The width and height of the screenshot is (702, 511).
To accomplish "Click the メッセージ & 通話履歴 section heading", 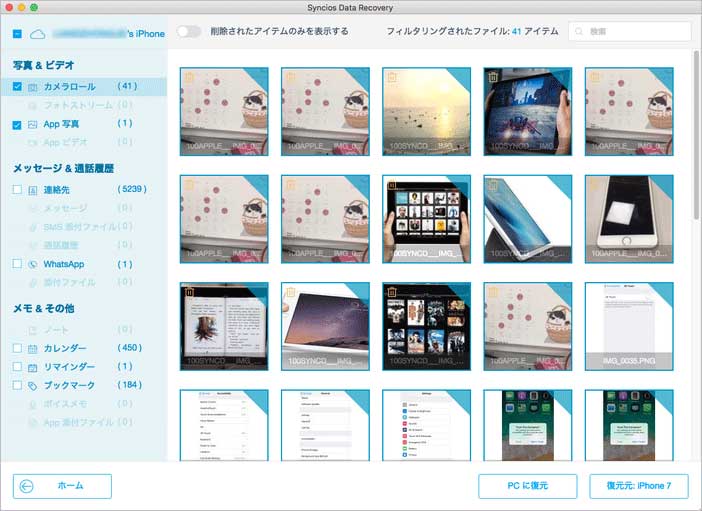I will coord(63,169).
